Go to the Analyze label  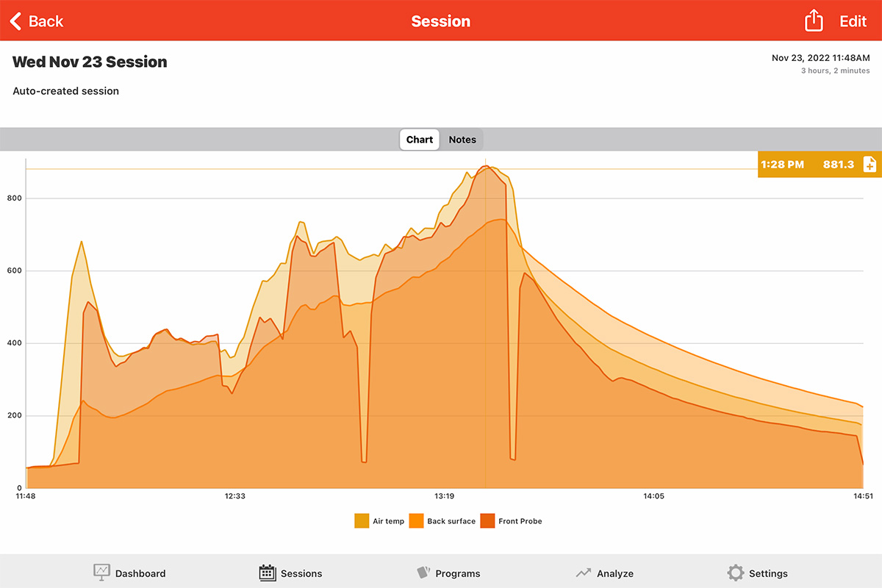615,573
